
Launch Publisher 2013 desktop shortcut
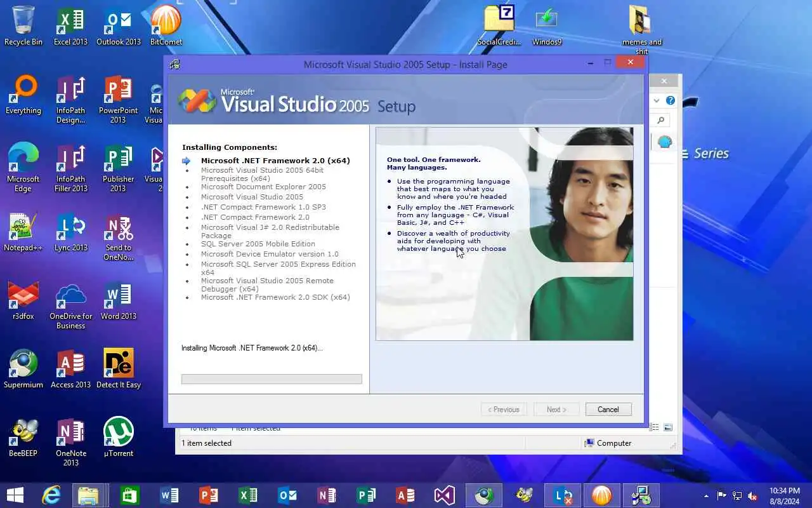(118, 168)
